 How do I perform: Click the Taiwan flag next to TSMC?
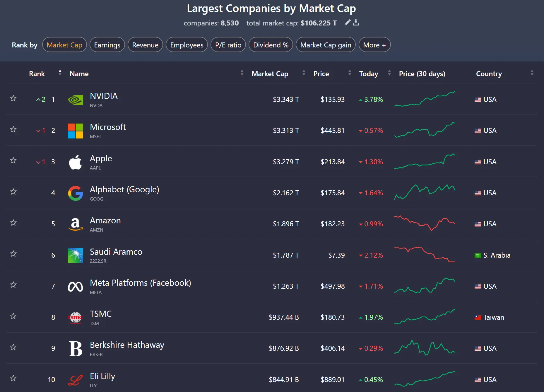point(478,317)
